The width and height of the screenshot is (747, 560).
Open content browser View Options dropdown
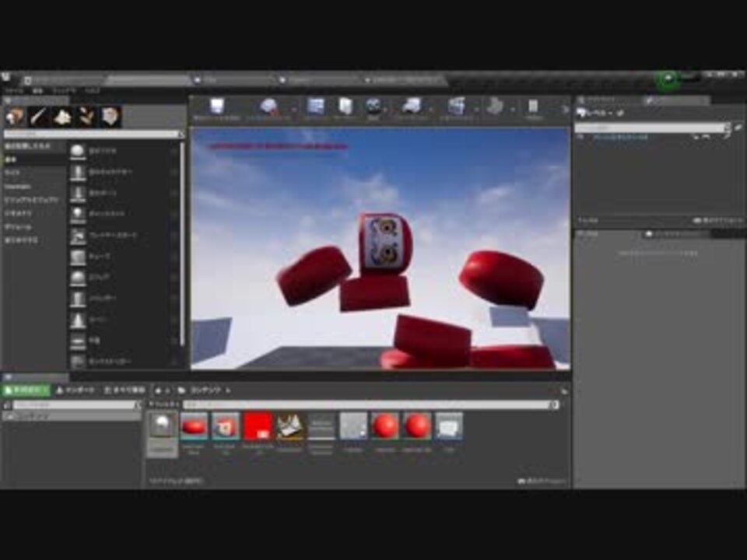pyautogui.click(x=542, y=481)
